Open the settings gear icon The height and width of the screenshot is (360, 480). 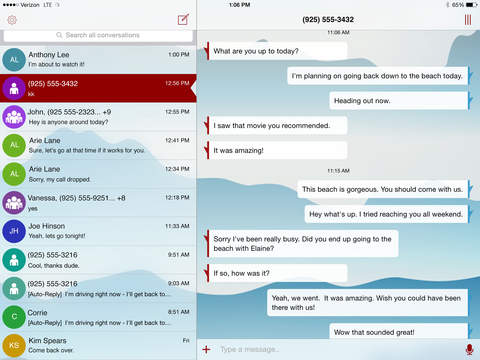[x=12, y=20]
